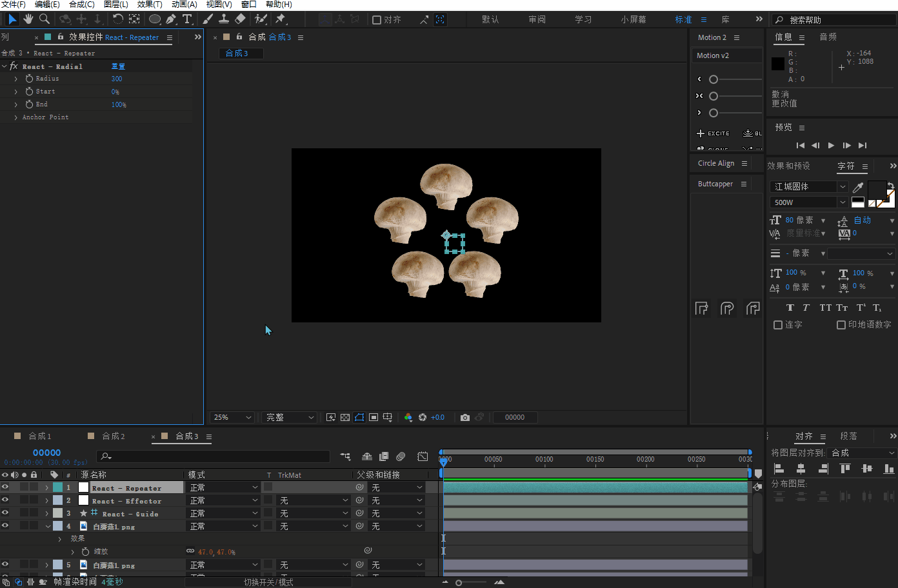The image size is (898, 588).
Task: Select the Clone Stamp tool
Action: 224,19
